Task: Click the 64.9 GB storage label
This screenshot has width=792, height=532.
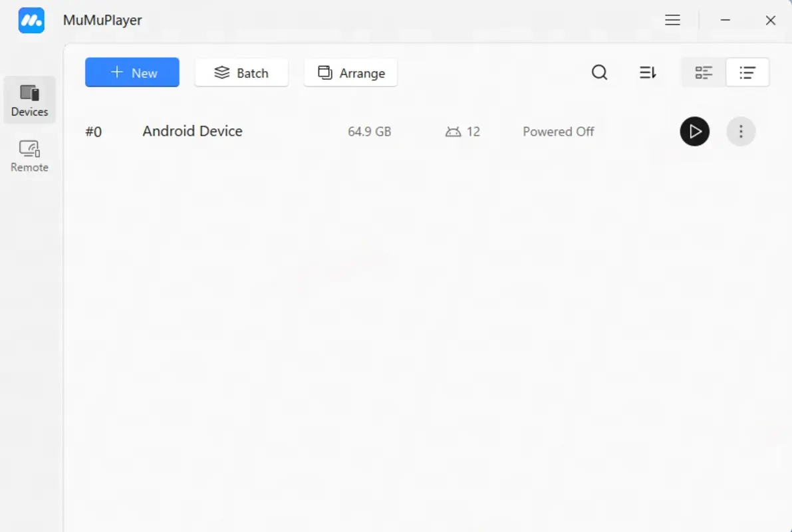Action: (x=369, y=131)
